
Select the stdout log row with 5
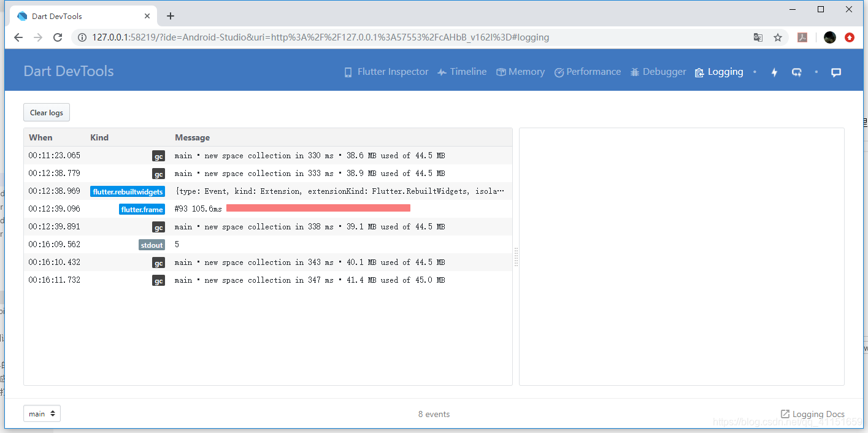point(268,245)
